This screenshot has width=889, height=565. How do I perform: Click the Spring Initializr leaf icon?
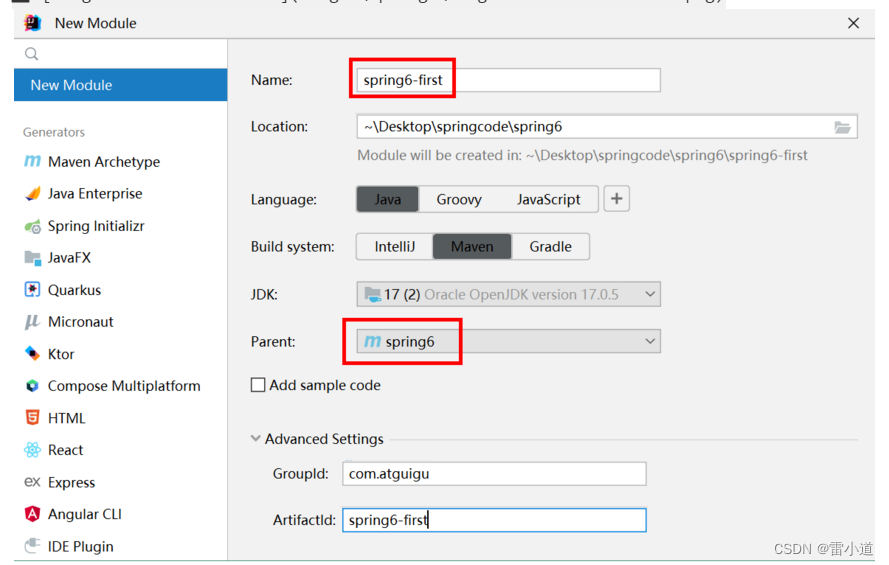32,226
